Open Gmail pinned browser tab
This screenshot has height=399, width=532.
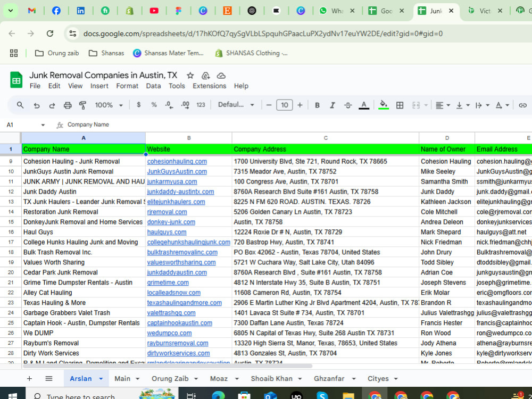click(x=32, y=11)
